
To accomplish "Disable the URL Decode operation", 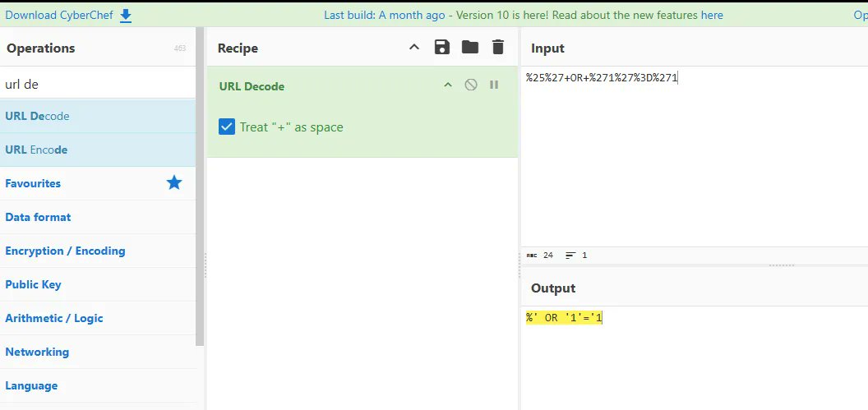I will click(x=470, y=85).
